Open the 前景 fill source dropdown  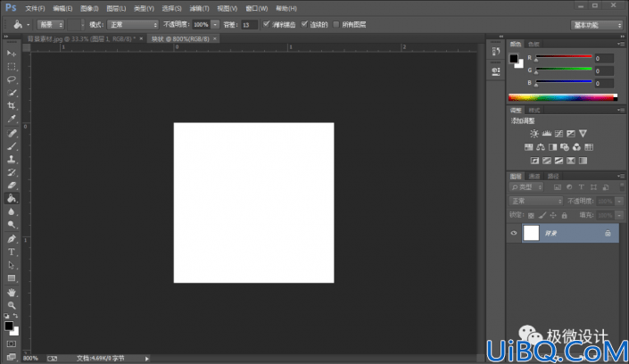pos(51,25)
